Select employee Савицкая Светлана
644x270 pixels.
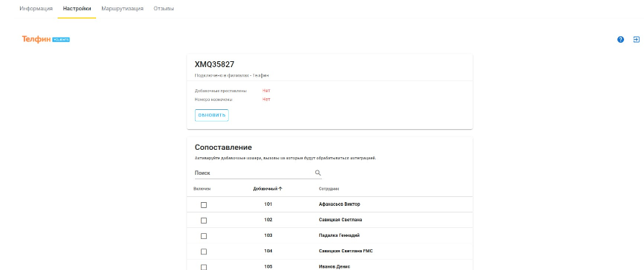click(x=340, y=220)
